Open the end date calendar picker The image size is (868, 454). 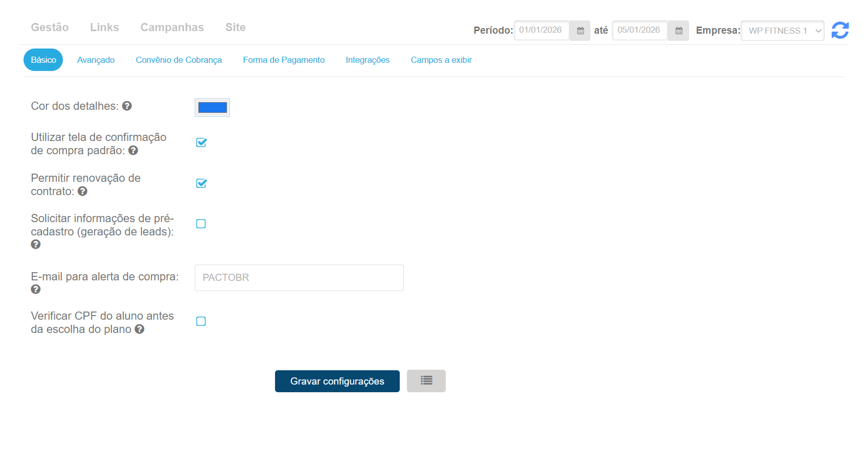pos(678,31)
